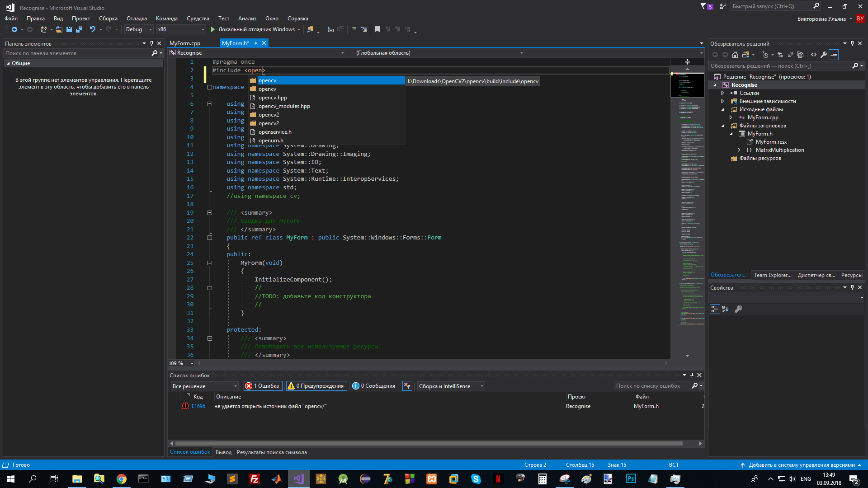
Task: Click the Save All icon
Action: tap(79, 29)
